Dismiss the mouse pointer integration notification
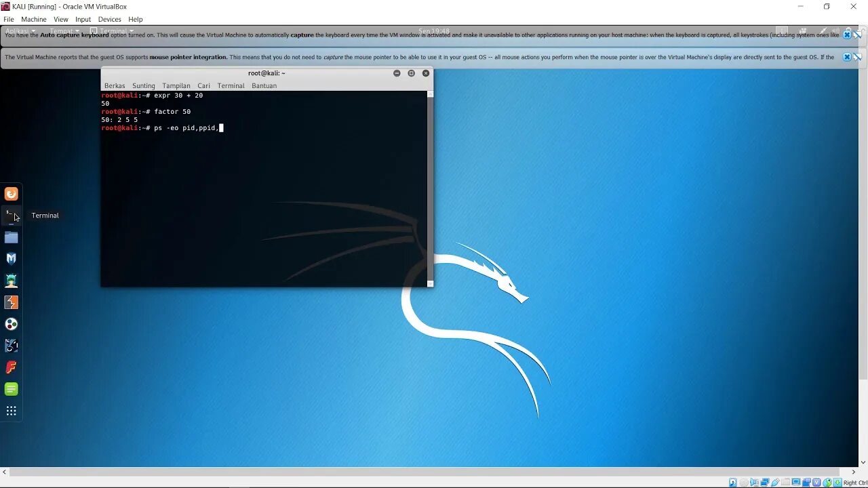This screenshot has width=868, height=488. [x=847, y=57]
